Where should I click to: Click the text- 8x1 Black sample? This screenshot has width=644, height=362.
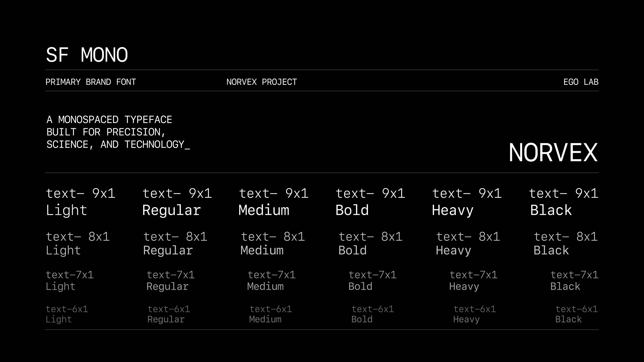[x=566, y=244]
